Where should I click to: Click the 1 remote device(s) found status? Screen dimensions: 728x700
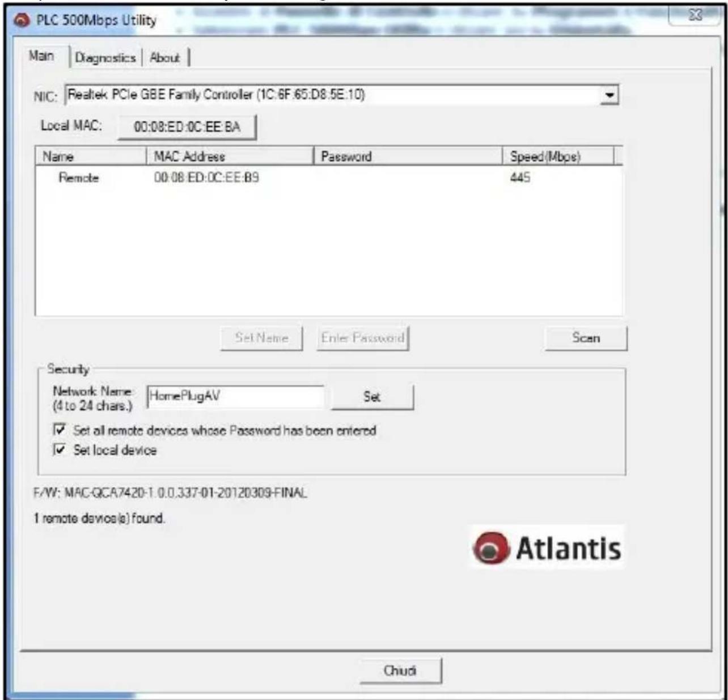point(100,518)
